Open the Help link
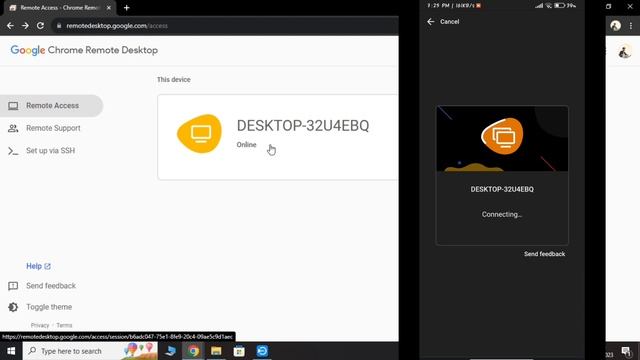Screen dimensions: 640x360 (x=34, y=266)
